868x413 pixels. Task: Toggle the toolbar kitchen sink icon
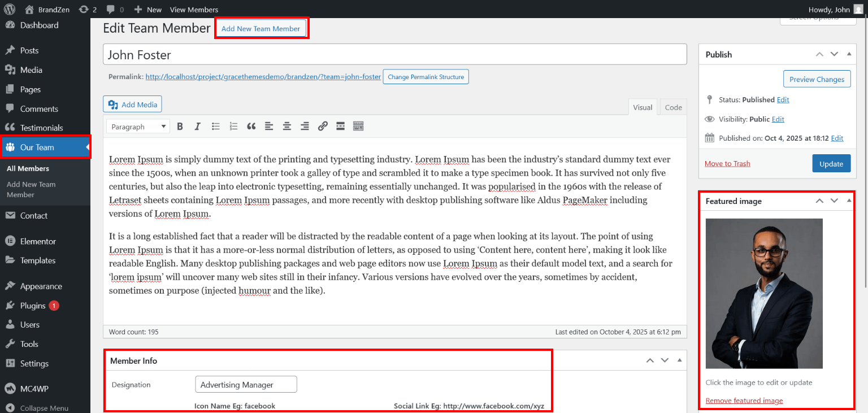[358, 127]
